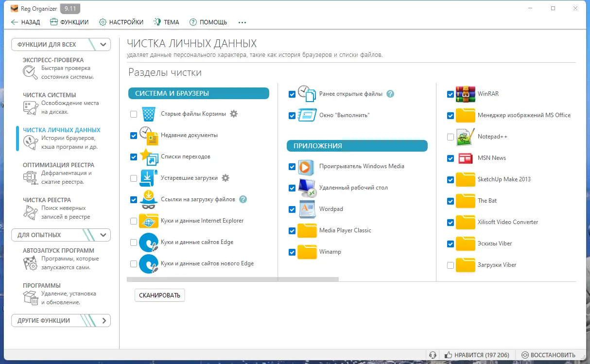Click the НРАВИТСЯ (197 206) button

click(477, 355)
